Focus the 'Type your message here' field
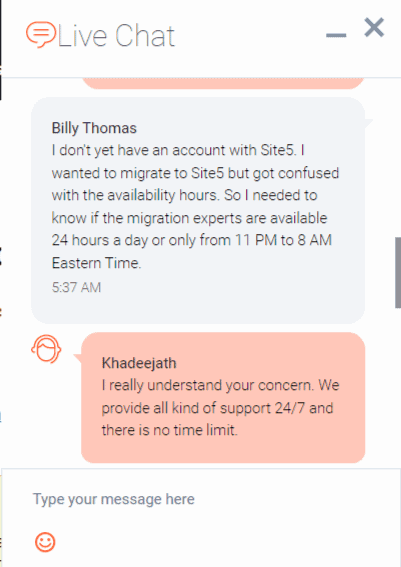401x567 pixels. (x=199, y=499)
